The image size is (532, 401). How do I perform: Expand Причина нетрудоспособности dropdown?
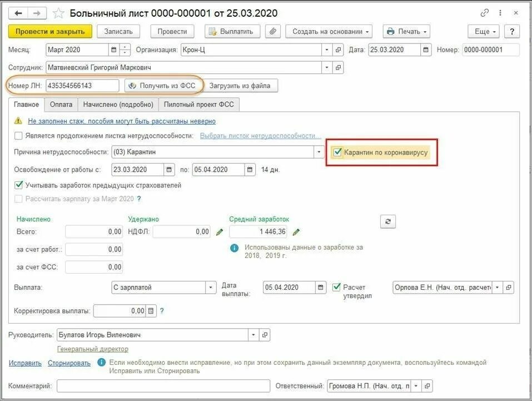tap(319, 152)
